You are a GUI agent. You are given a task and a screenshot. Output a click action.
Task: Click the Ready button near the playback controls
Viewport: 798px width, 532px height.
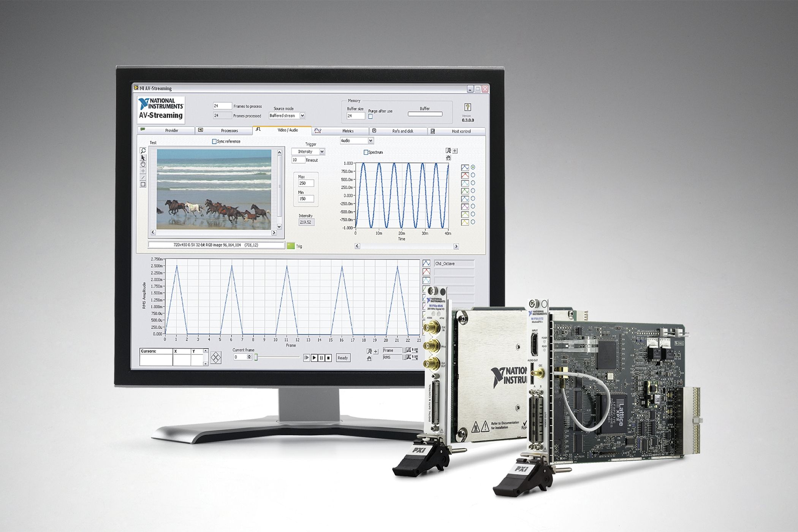pyautogui.click(x=343, y=358)
